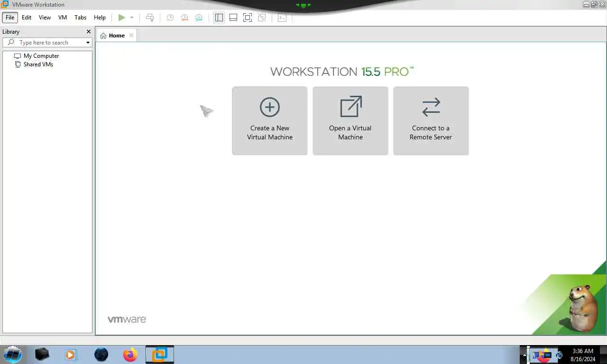
Task: Click the Enter Full Screen icon
Action: [x=248, y=18]
